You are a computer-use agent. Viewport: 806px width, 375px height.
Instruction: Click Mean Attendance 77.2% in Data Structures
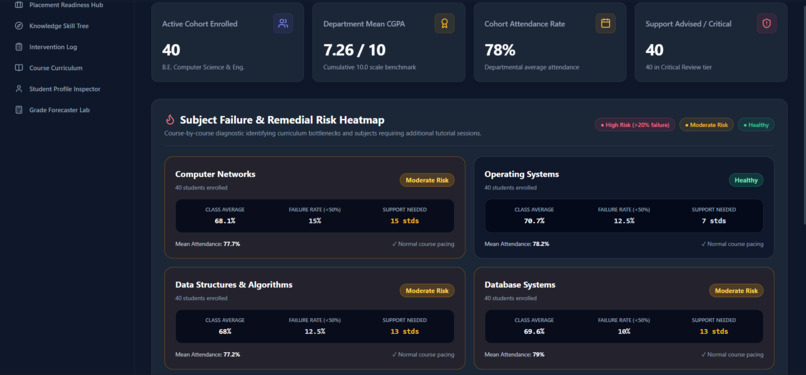pos(207,354)
